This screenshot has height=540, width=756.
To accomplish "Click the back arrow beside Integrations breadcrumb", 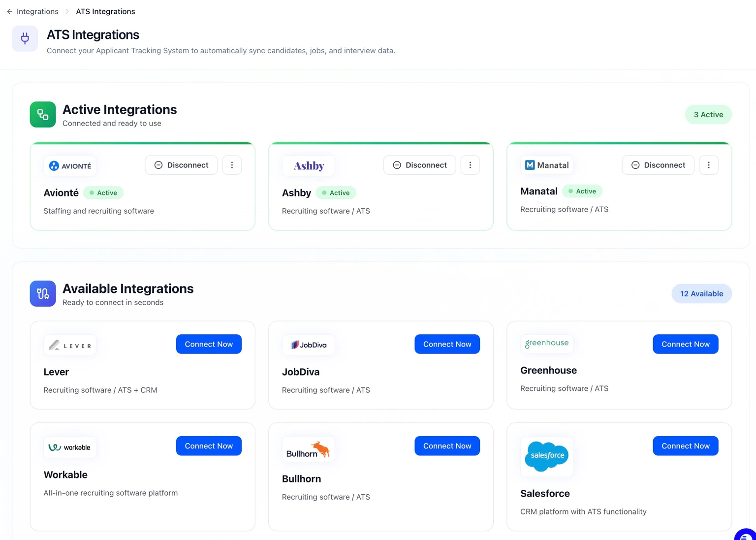I will tap(10, 11).
